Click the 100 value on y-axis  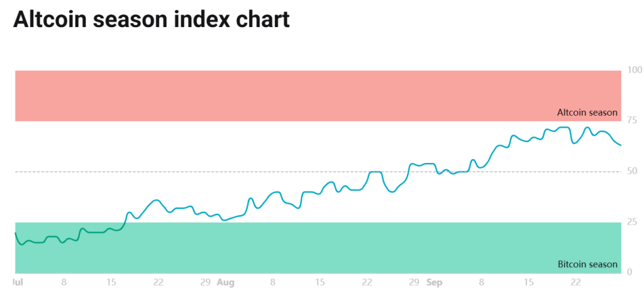[634, 70]
